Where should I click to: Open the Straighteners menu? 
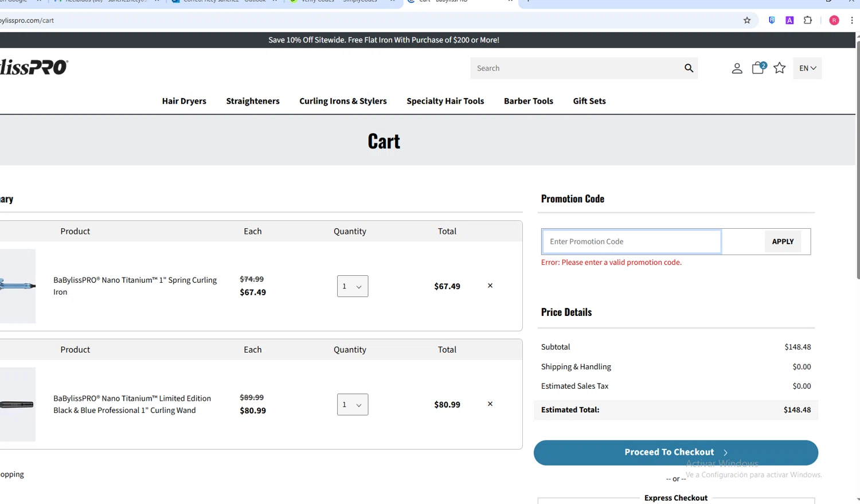253,101
